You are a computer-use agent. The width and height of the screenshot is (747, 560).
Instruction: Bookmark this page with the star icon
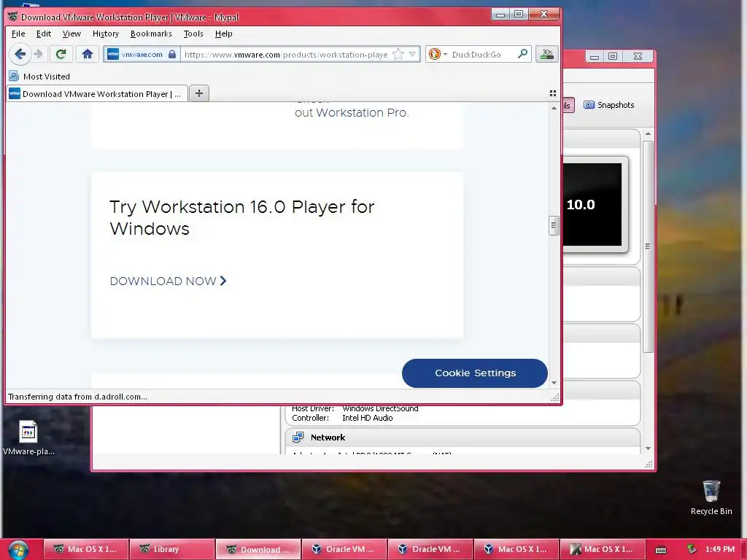[398, 54]
